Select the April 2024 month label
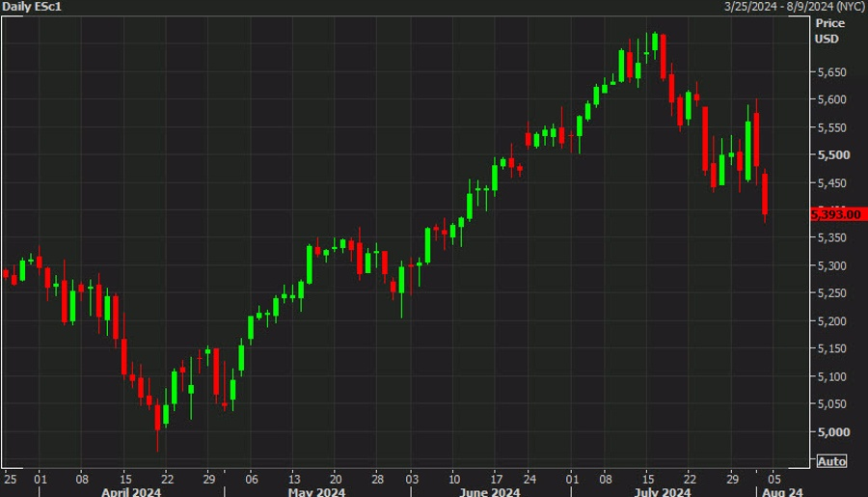The width and height of the screenshot is (868, 497). point(131,491)
